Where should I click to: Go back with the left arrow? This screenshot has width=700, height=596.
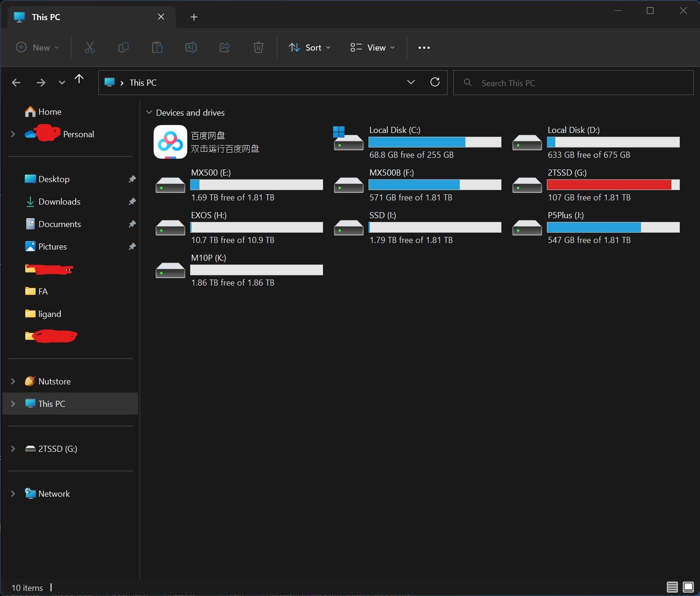click(x=16, y=83)
